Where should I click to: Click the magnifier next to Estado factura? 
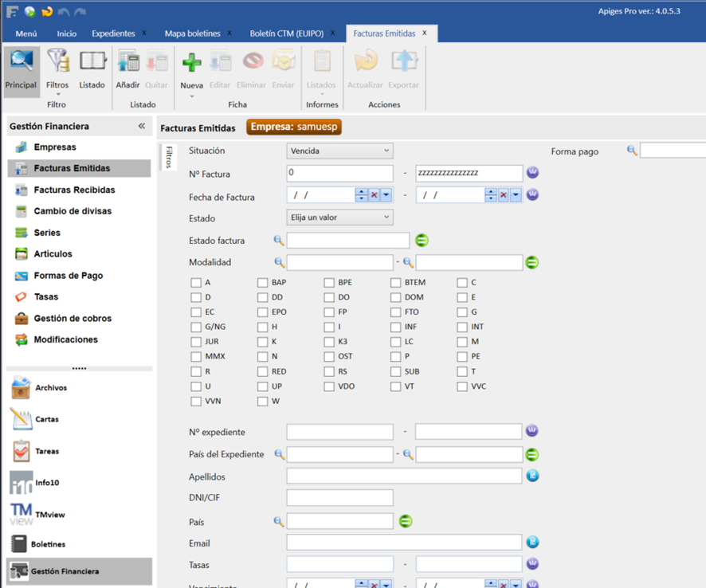pyautogui.click(x=279, y=241)
